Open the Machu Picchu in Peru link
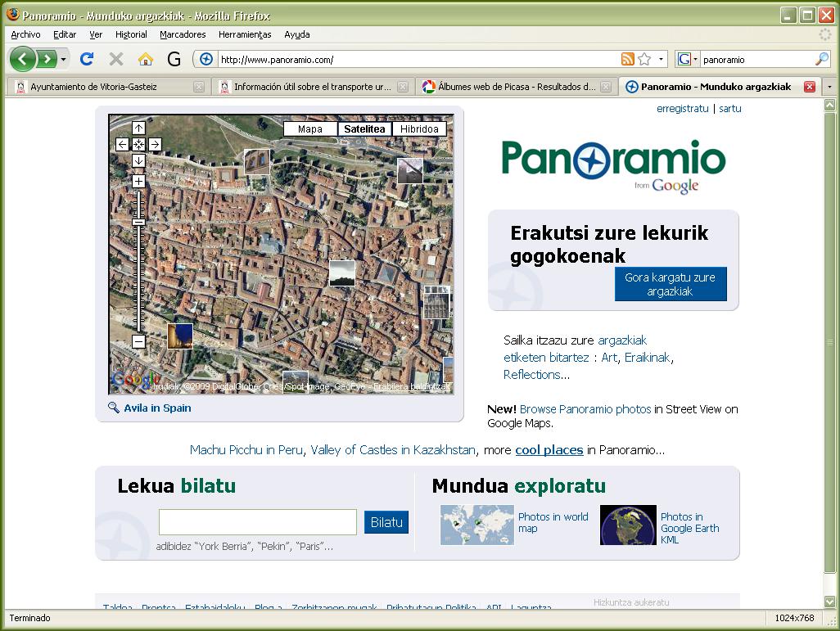840x631 pixels. click(x=246, y=450)
